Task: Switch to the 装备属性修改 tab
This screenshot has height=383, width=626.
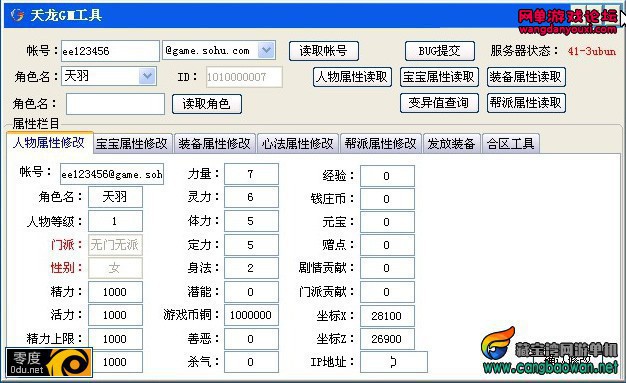Action: tap(214, 143)
